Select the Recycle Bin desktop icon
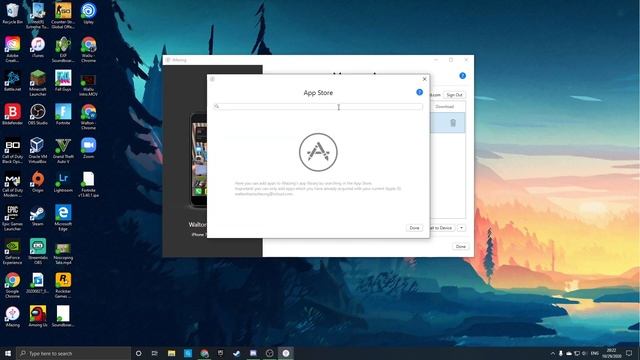This screenshot has height=360, width=640. [x=13, y=13]
